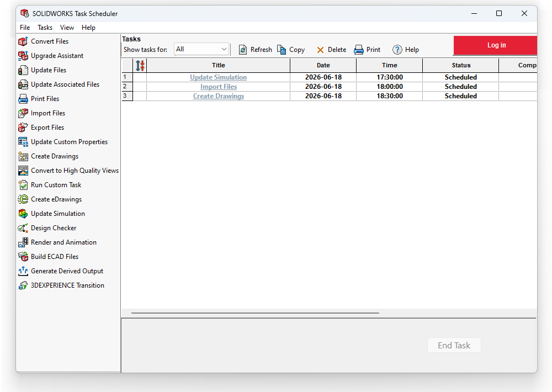Select row number 2 header
Viewport: 552px width, 392px height.
(x=127, y=87)
